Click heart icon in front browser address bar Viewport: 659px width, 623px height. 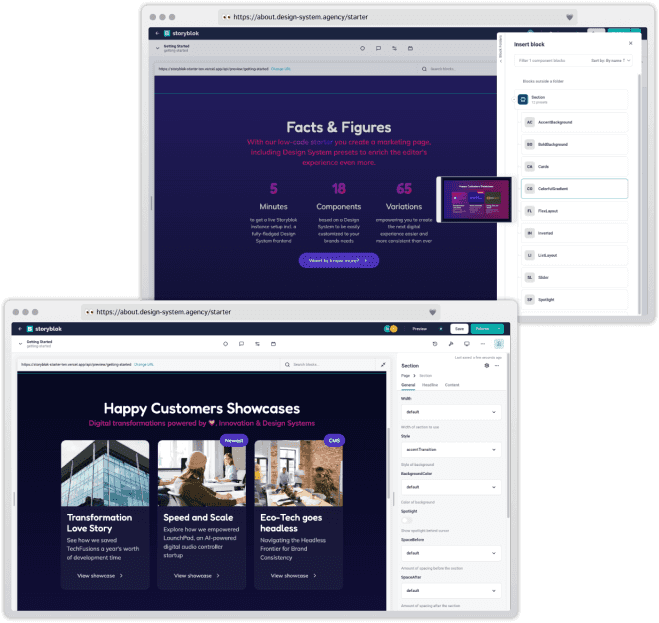432,312
